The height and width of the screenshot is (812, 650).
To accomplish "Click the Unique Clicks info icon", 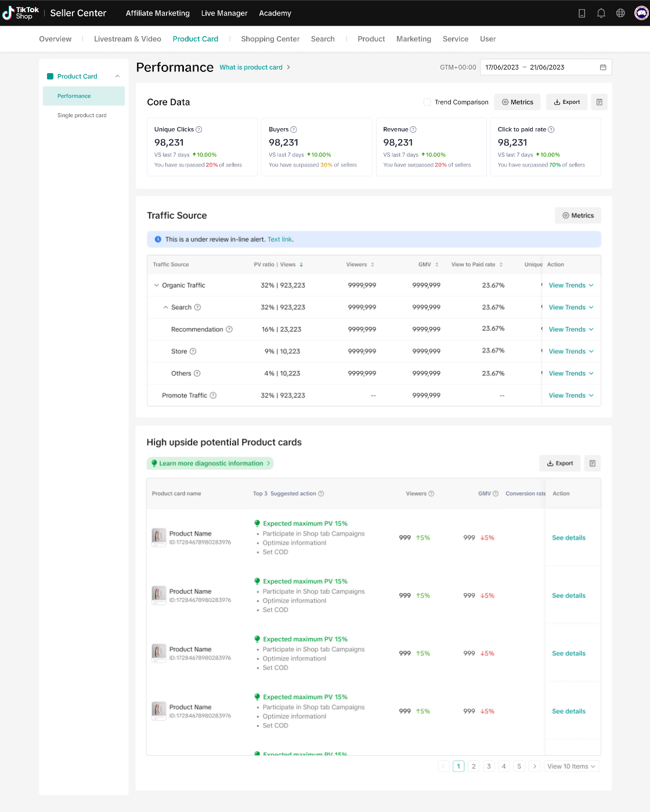I will coord(199,130).
